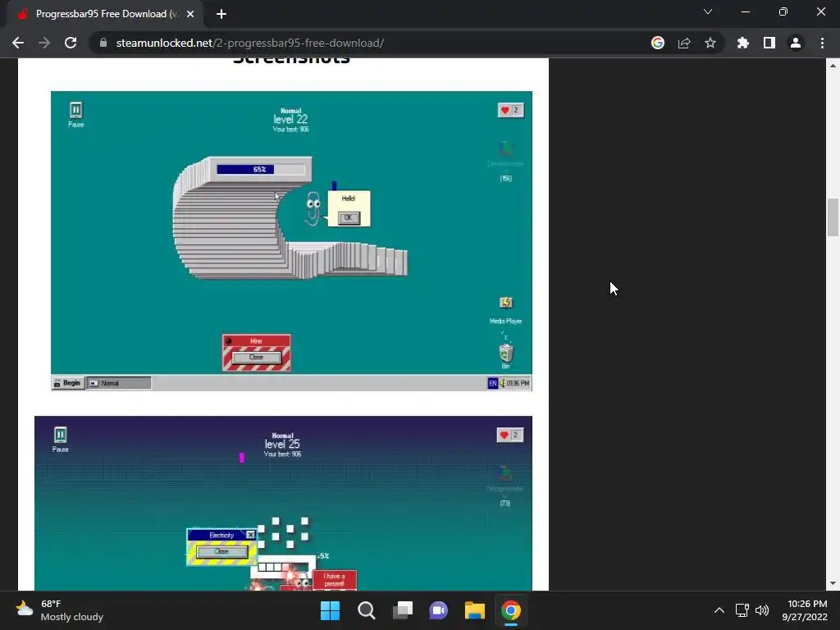Bookmark this page with the star
The image size is (840, 630).
tap(710, 43)
